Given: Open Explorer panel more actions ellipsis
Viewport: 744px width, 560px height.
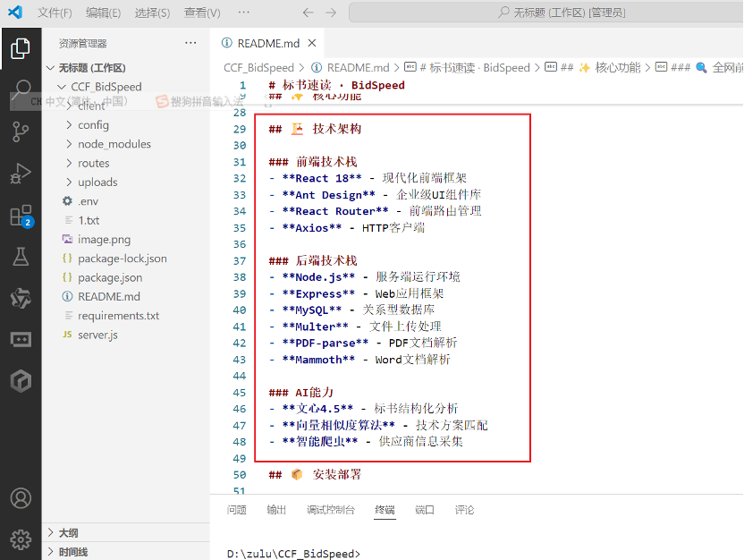Looking at the screenshot, I should coord(190,43).
